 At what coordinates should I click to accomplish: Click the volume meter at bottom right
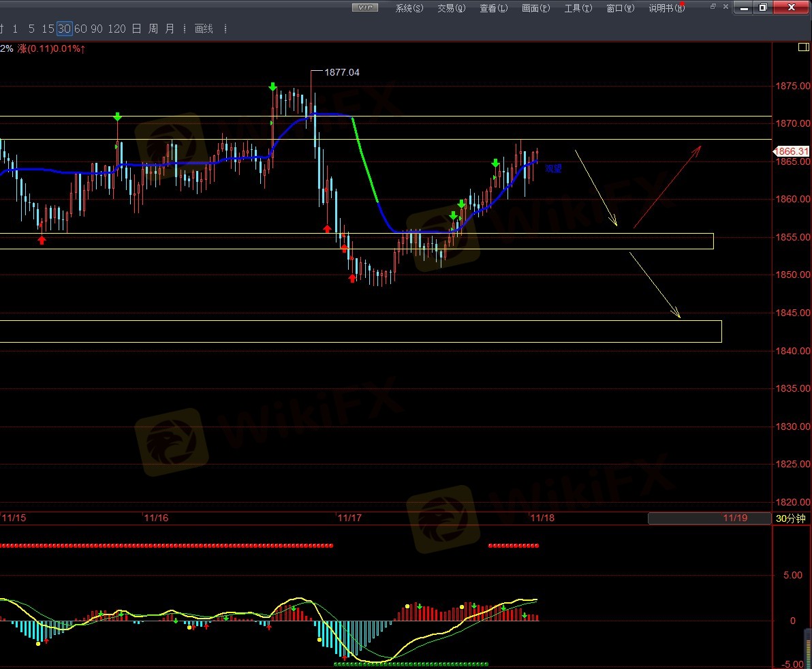click(x=807, y=645)
